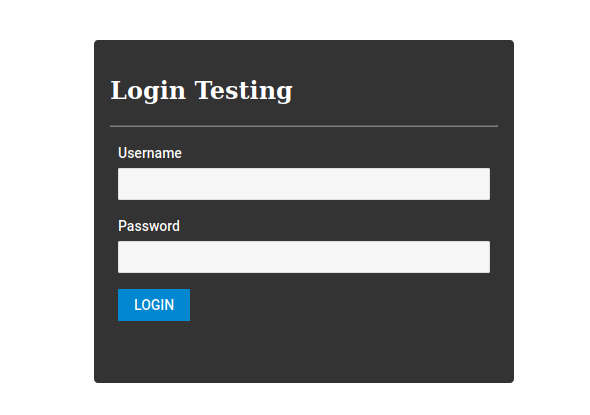Click the Password label text
Screen dimensions: 590x415
[x=149, y=226]
